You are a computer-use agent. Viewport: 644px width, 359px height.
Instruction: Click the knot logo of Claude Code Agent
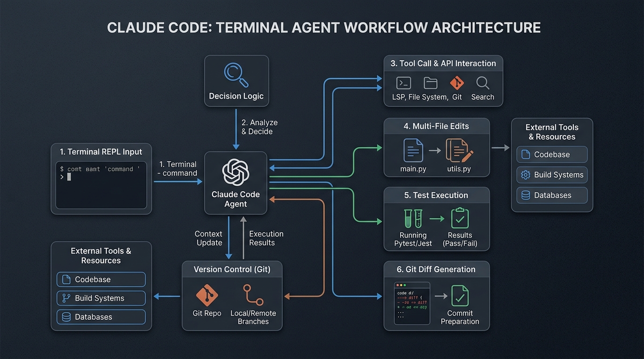235,172
